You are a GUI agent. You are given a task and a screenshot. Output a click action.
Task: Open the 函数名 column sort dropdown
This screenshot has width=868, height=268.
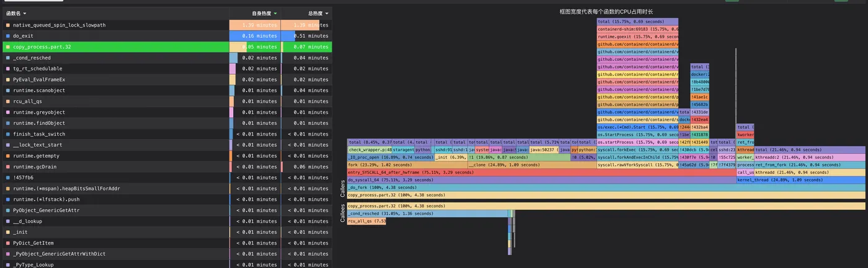tap(24, 13)
